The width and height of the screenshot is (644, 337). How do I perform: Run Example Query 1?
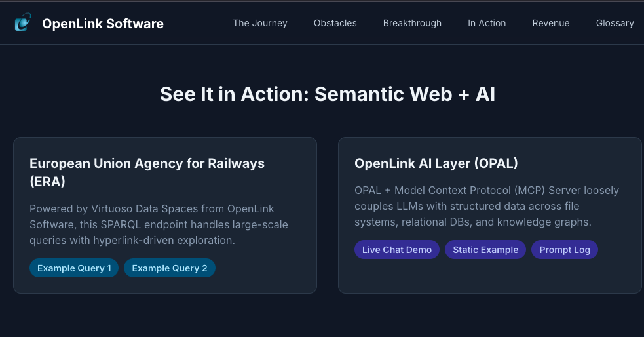pyautogui.click(x=74, y=268)
